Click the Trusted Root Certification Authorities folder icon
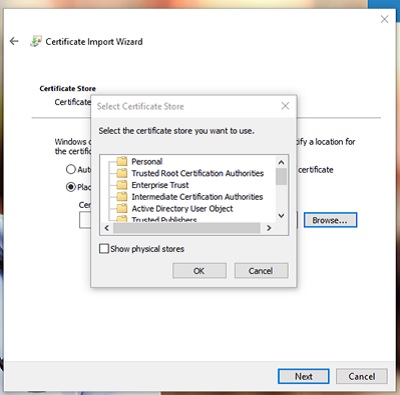This screenshot has width=400, height=395. tap(122, 173)
